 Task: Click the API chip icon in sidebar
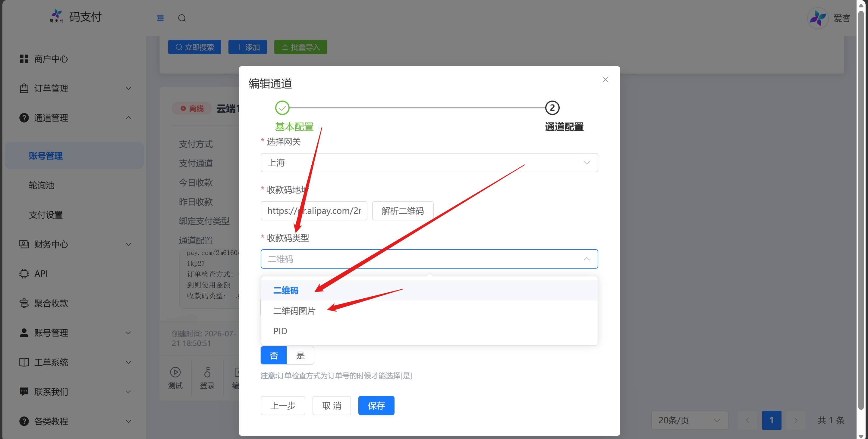pos(24,273)
